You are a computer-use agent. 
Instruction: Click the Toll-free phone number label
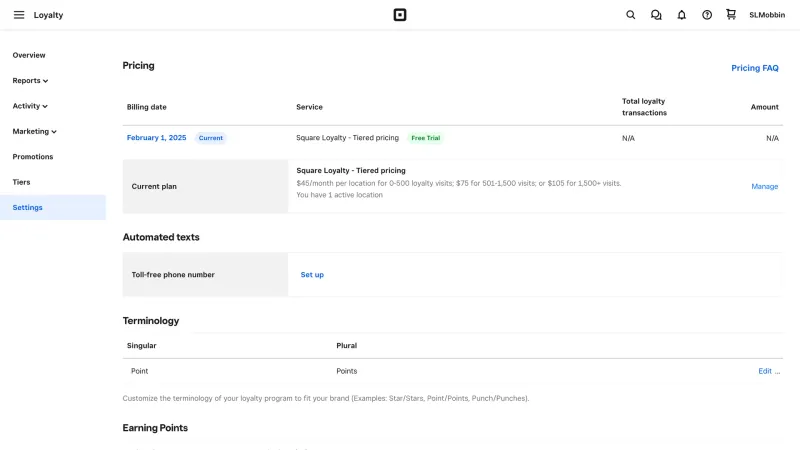point(173,274)
